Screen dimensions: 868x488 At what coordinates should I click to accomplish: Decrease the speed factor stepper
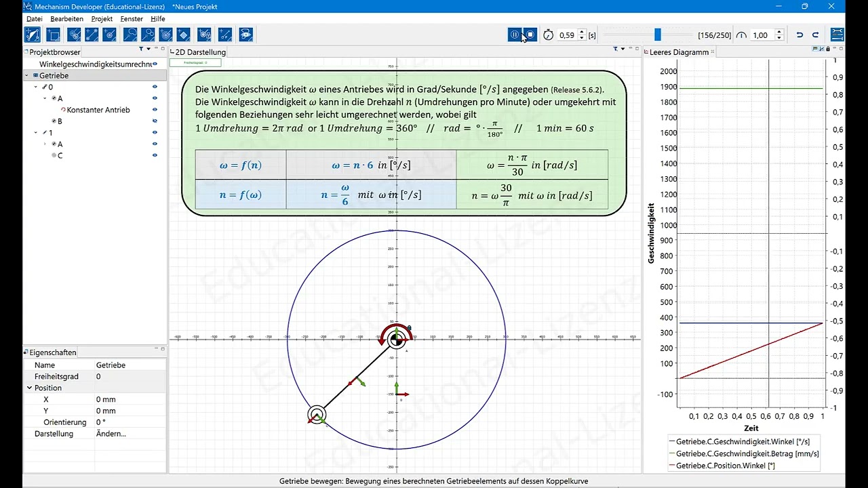tap(779, 38)
